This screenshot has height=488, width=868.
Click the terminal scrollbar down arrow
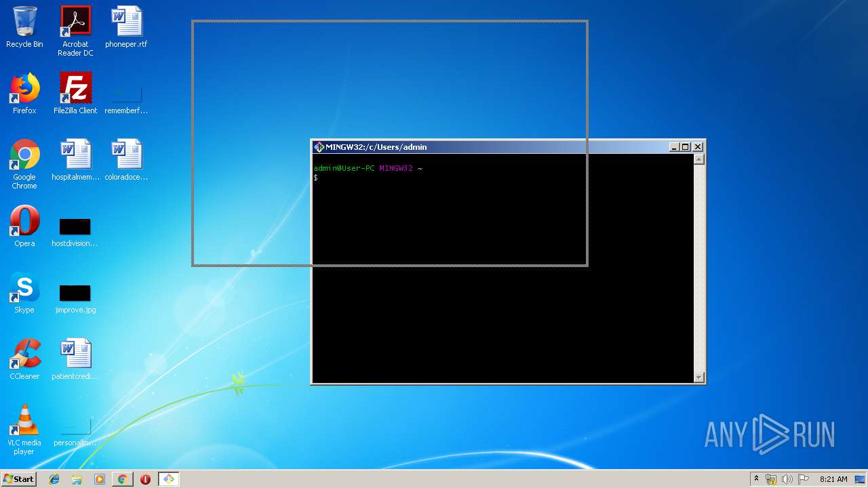tap(699, 378)
